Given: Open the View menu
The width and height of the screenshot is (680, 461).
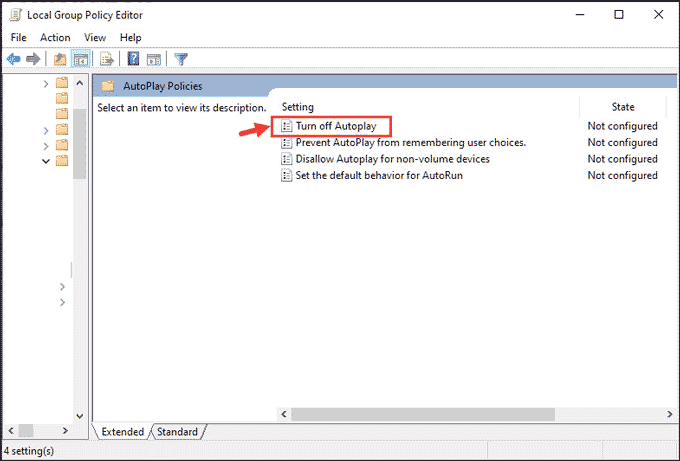Looking at the screenshot, I should pyautogui.click(x=95, y=38).
